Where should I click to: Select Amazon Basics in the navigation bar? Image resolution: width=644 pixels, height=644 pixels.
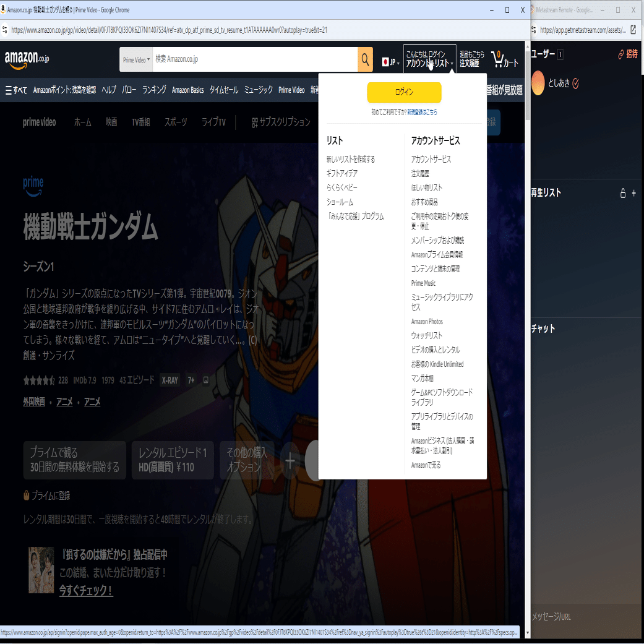(187, 90)
